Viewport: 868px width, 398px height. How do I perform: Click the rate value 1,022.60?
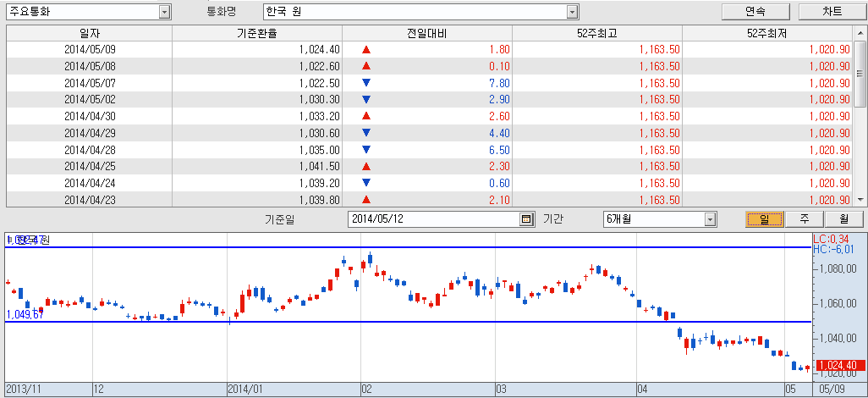pyautogui.click(x=320, y=66)
